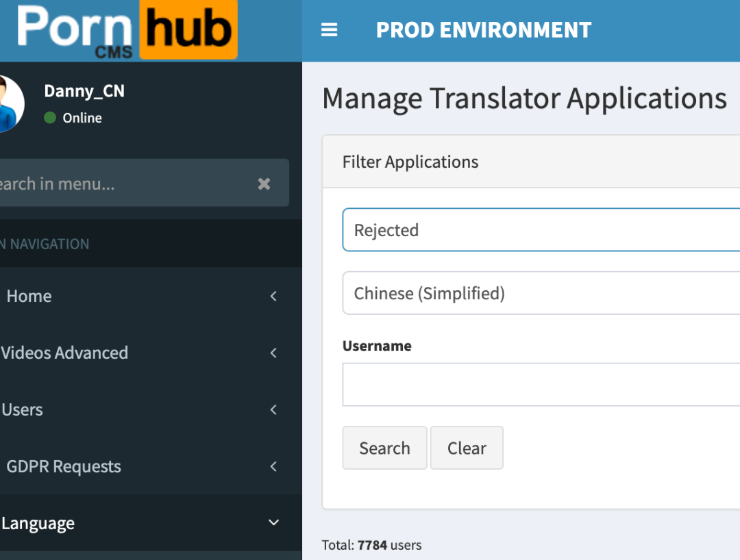Image resolution: width=740 pixels, height=560 pixels.
Task: Focus the Username input field
Action: point(541,385)
